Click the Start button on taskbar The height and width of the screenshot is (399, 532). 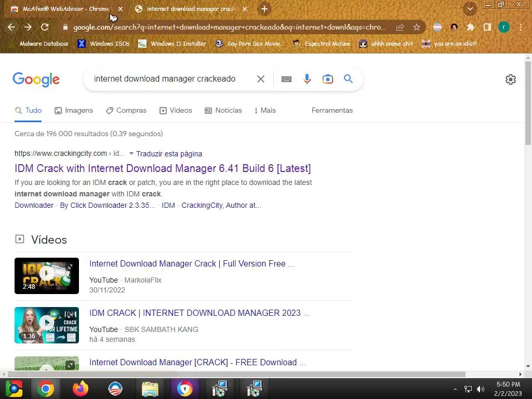(14, 389)
